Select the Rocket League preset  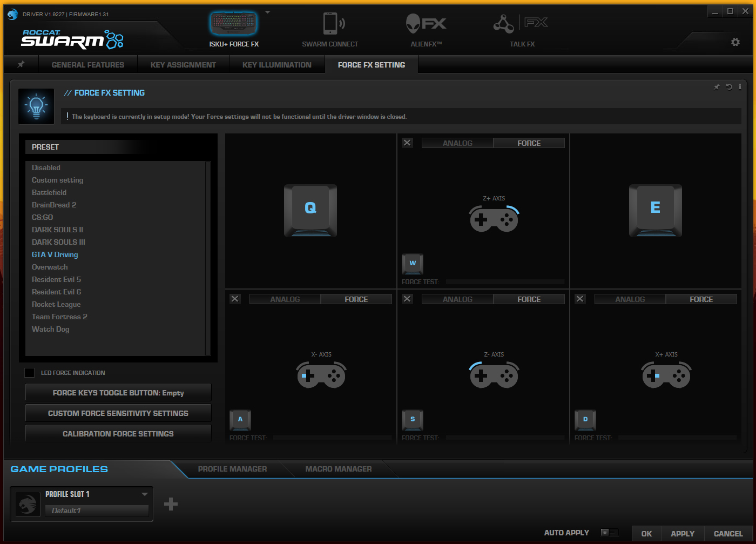click(56, 304)
